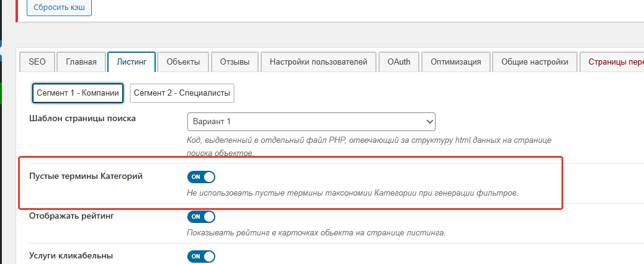This screenshot has height=264, width=644.
Task: Open the Страницы tab in red
Action: 613,62
